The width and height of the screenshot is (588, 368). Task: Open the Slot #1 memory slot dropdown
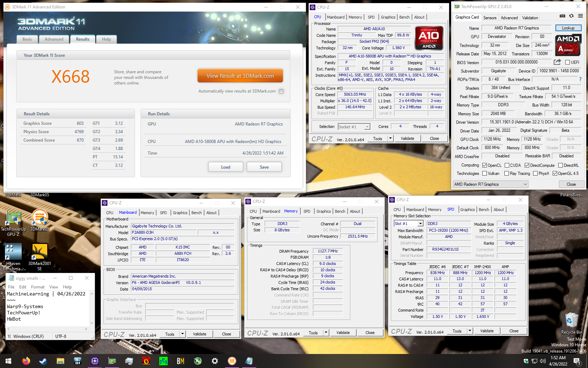pos(409,224)
